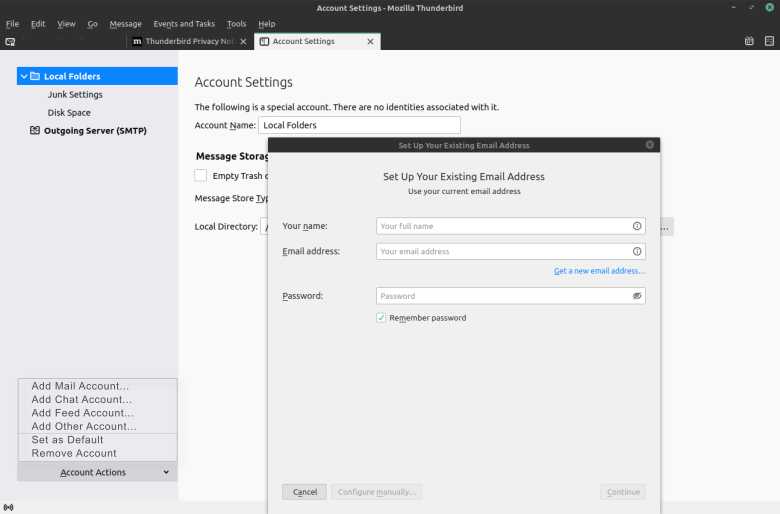
Task: Click the info icon in Email address field
Action: 637,251
